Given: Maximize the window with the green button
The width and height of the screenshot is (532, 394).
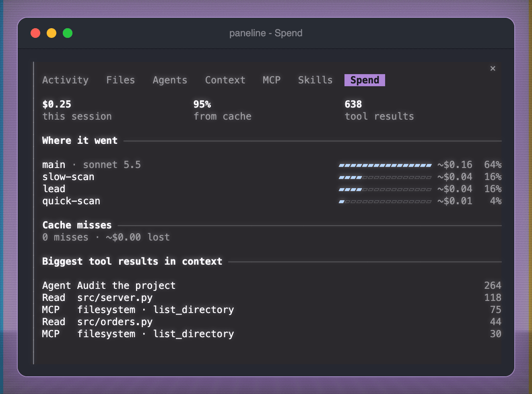Looking at the screenshot, I should coord(68,33).
